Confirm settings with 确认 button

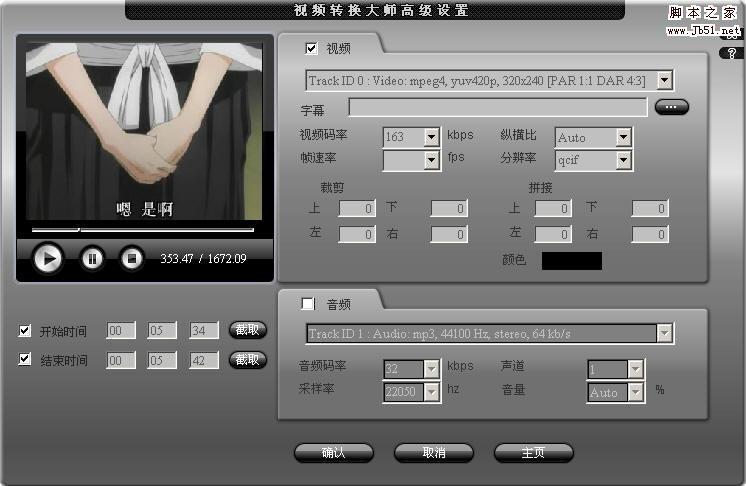334,453
